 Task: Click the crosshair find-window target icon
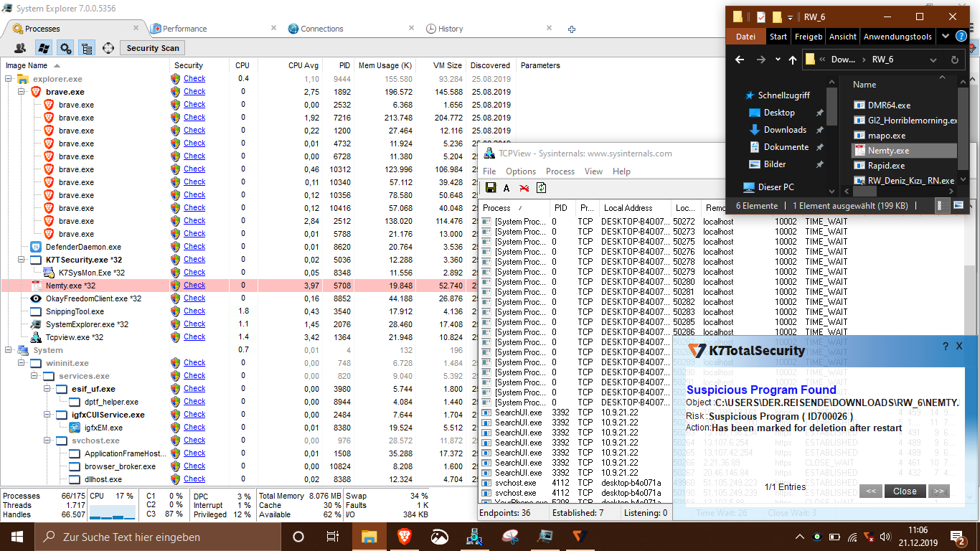[108, 48]
